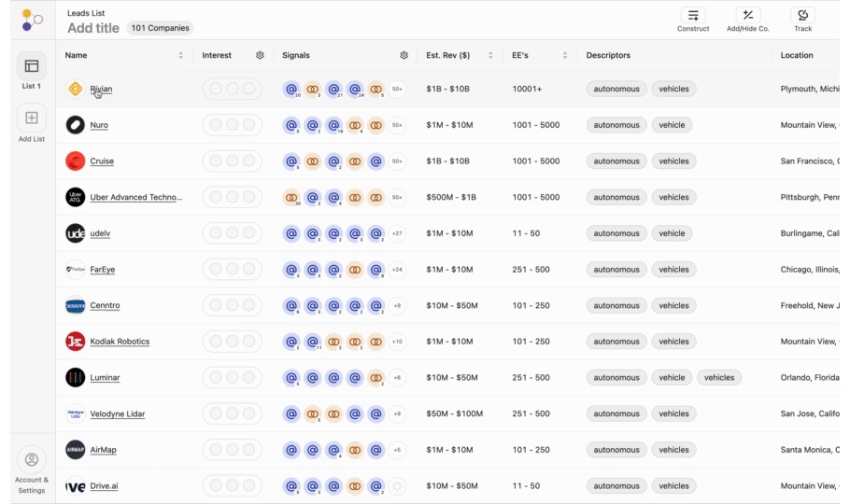Open Uber Advanced Techno... link
This screenshot has width=850, height=504.
tap(136, 197)
